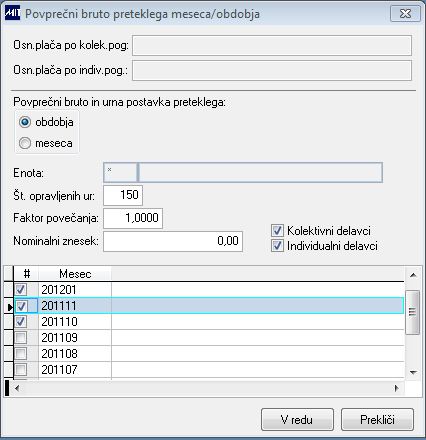426x440 pixels.
Task: Click the Nominalni znesek input field
Action: point(173,241)
